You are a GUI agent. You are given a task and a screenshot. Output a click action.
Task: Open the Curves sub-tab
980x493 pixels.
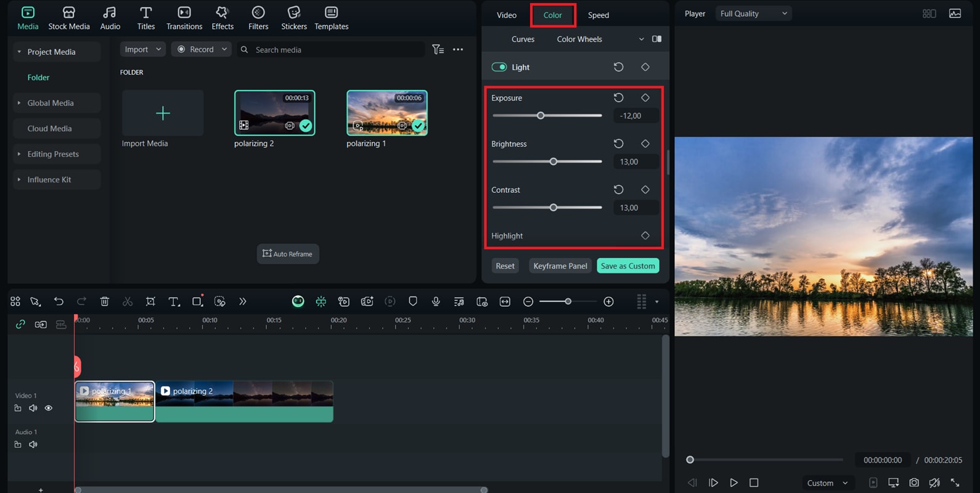tap(523, 39)
